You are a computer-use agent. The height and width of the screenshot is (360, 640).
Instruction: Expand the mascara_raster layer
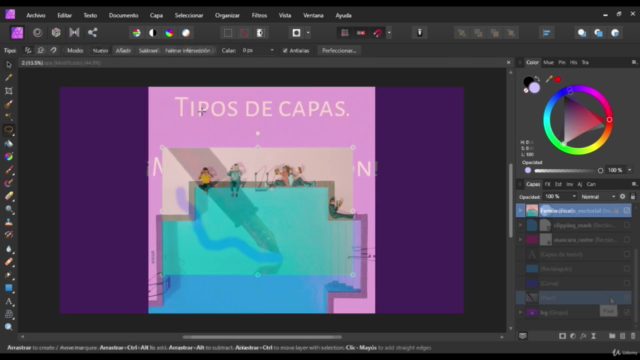click(520, 240)
